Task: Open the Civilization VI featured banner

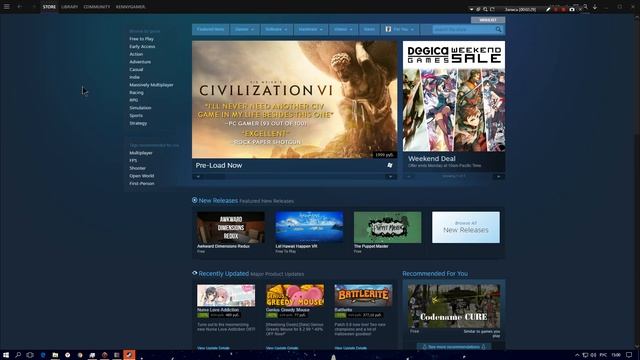Action: tap(294, 100)
